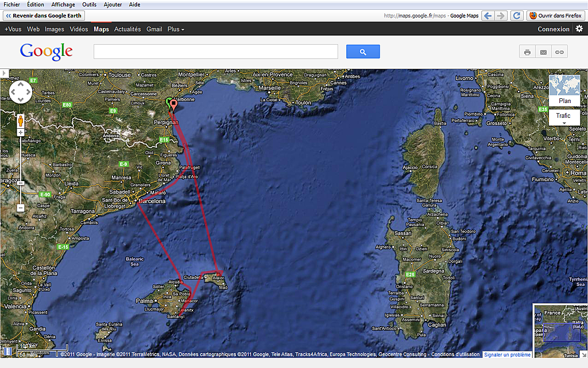The width and height of the screenshot is (588, 368).
Task: Click the Roma label on map
Action: 578,173
